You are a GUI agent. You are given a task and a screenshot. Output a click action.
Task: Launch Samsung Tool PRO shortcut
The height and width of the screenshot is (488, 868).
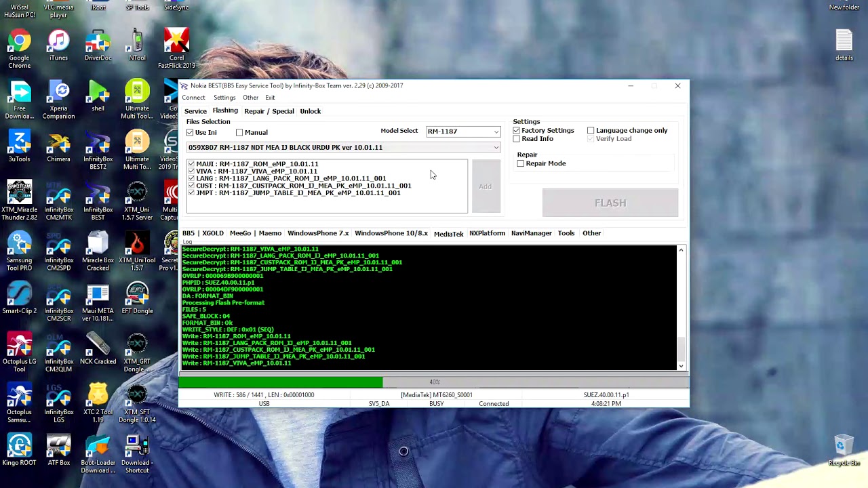(x=19, y=251)
